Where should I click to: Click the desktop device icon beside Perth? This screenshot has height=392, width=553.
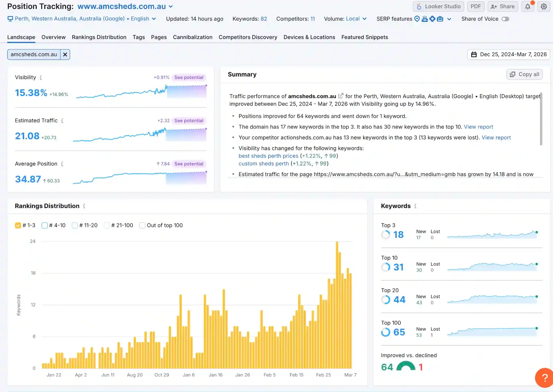pyautogui.click(x=10, y=19)
